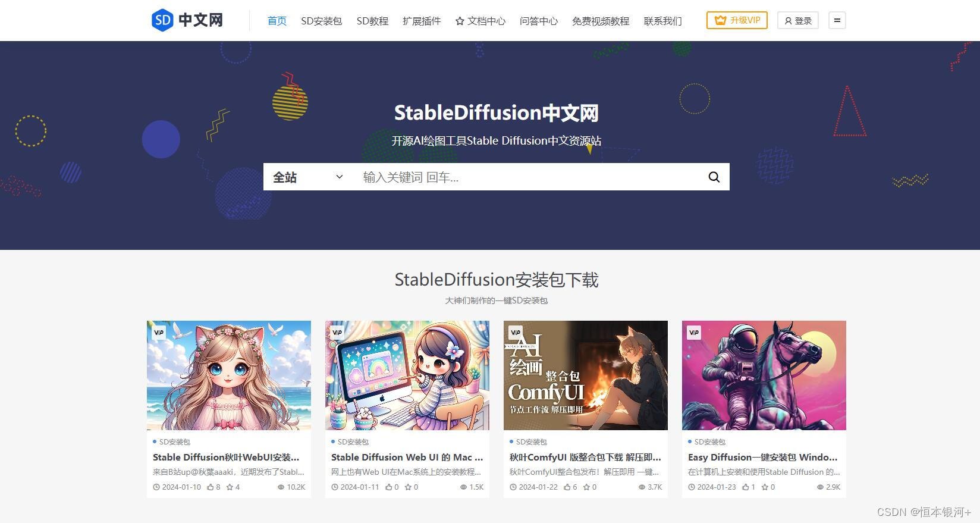This screenshot has width=980, height=523.
Task: Click the chevron arrow next to 全站
Action: [x=340, y=177]
